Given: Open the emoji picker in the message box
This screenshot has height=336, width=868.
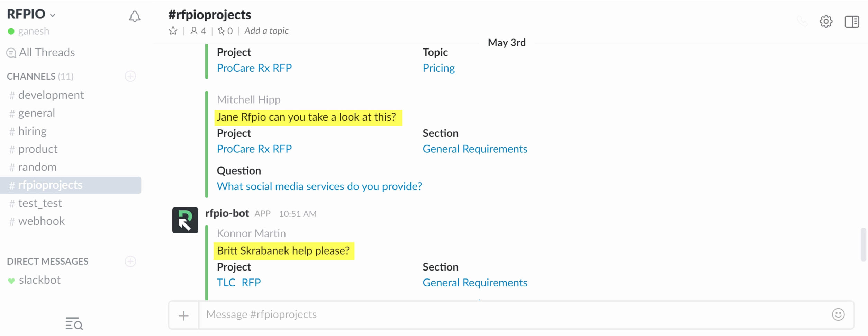Looking at the screenshot, I should (x=838, y=315).
